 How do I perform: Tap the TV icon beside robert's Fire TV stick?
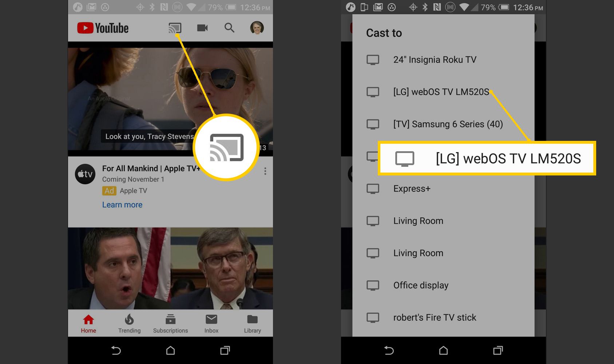coord(373,317)
